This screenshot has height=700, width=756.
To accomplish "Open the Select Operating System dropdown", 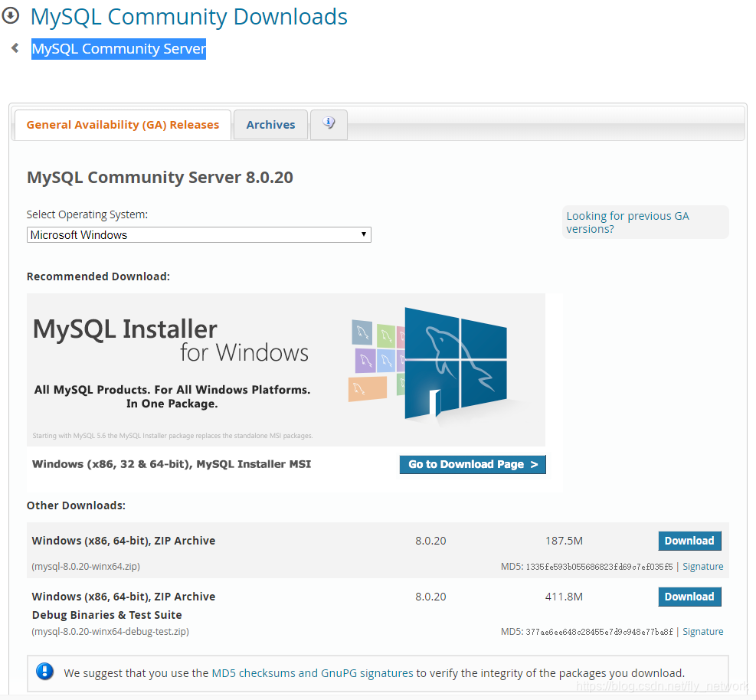I will (198, 235).
